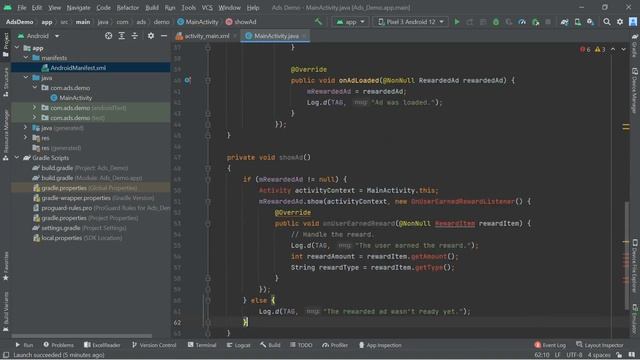Viewport: 640px width, 360px height.
Task: Open the Problems tool window
Action: pyautogui.click(x=58, y=345)
